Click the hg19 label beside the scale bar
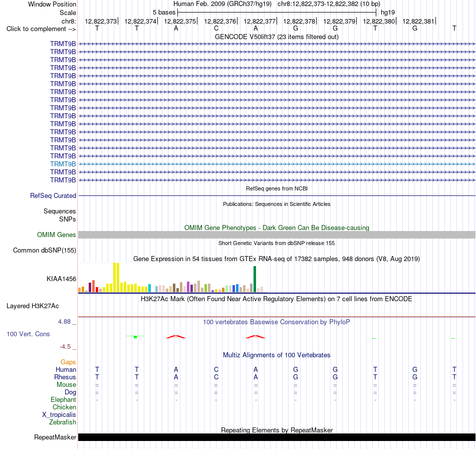Image resolution: width=476 pixels, height=449 pixels. 388,13
